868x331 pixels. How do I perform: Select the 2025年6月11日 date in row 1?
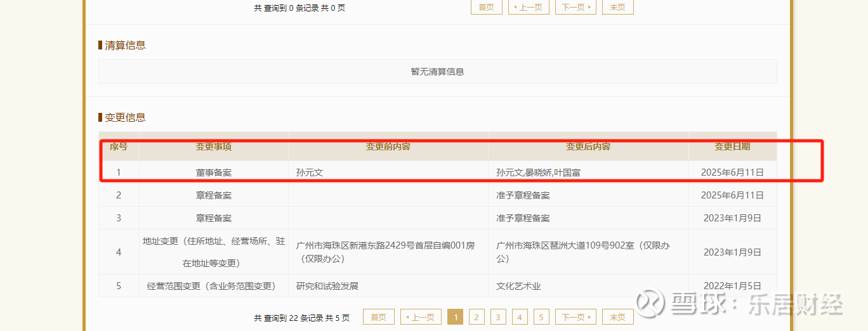732,172
